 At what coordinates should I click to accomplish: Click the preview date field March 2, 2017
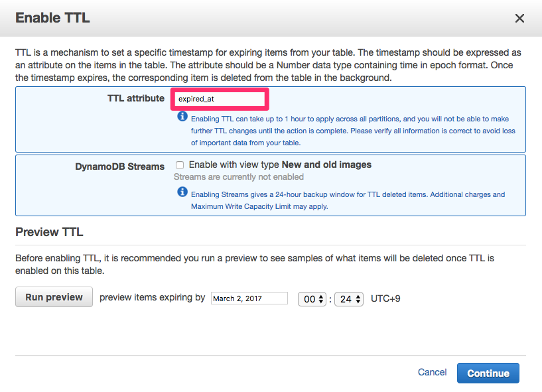click(x=249, y=298)
